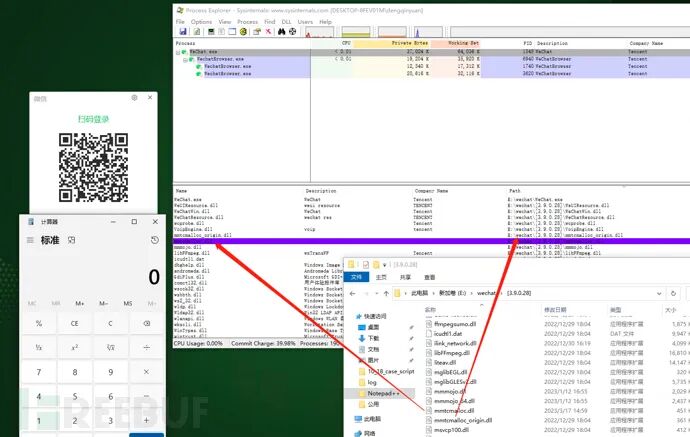Click the yellow-green circular toolbar icon
The height and width of the screenshot is (437, 690).
pos(243,32)
